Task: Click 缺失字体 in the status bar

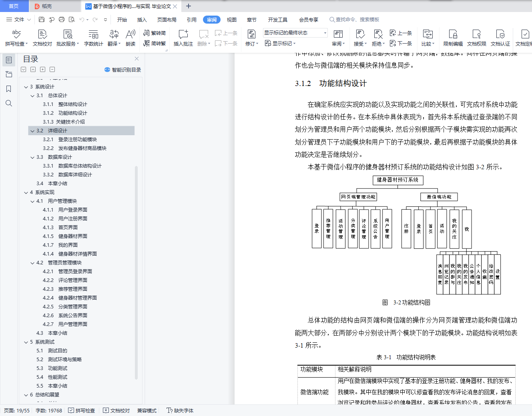Action: 180,410
